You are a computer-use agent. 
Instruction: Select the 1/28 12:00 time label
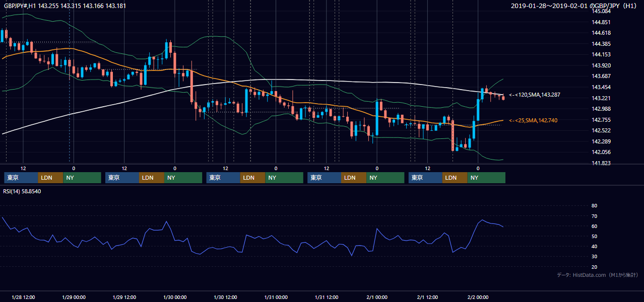pos(23,297)
